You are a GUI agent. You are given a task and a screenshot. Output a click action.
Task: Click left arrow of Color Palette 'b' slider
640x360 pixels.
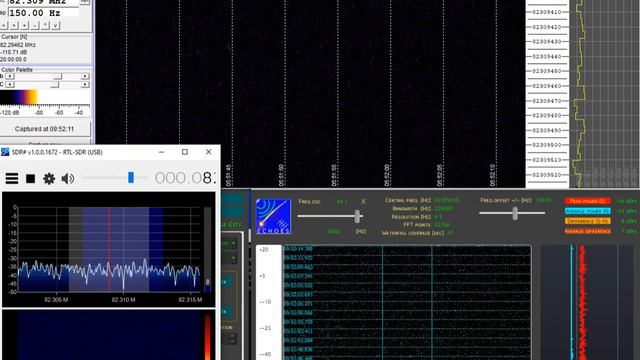(10, 76)
